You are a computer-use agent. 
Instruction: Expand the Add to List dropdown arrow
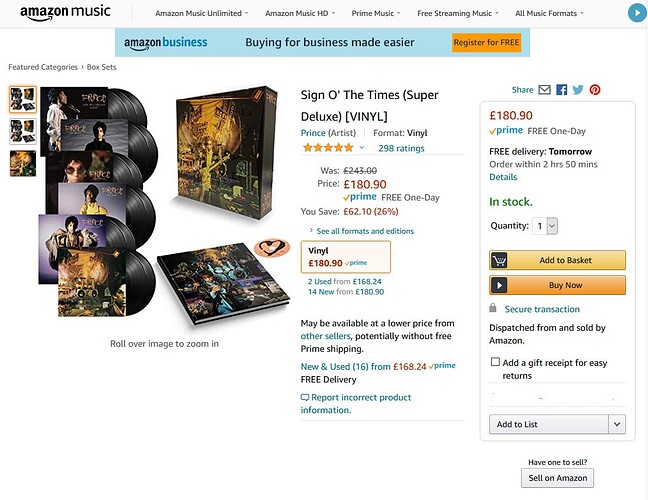pyautogui.click(x=617, y=424)
